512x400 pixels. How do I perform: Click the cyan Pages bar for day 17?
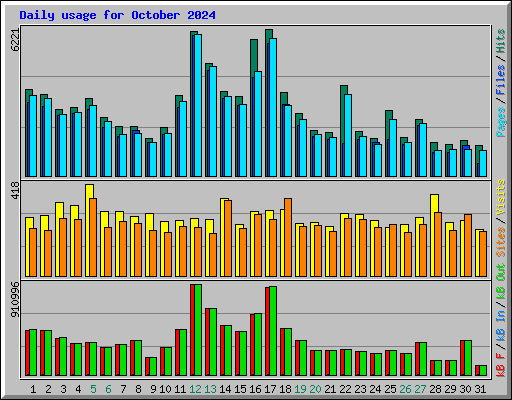pos(273,107)
